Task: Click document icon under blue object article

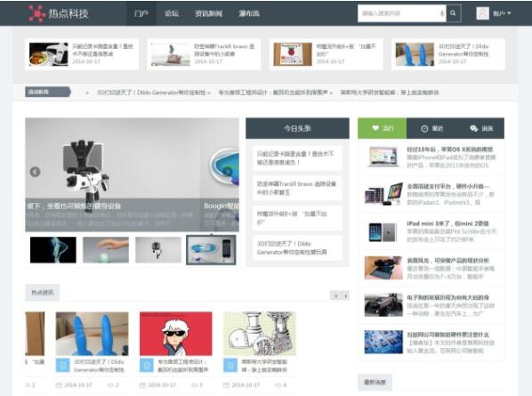Action: (63, 366)
